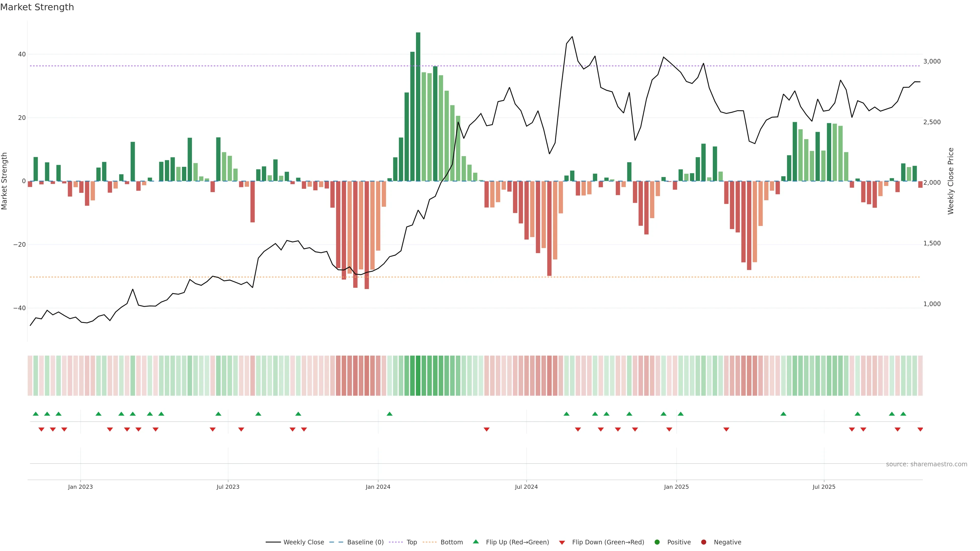Click the lone Flip Up marker after Jan 2024
The image size is (980, 551).
[x=389, y=414]
